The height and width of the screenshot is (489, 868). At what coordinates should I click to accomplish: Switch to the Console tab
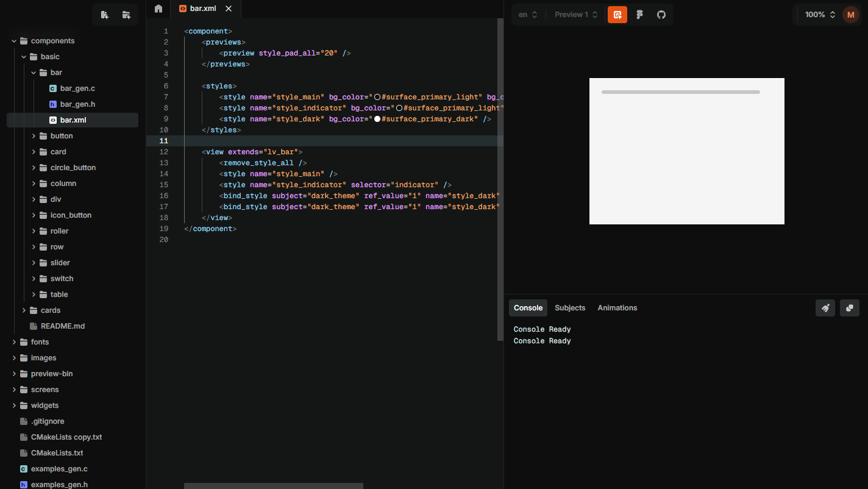(x=528, y=308)
